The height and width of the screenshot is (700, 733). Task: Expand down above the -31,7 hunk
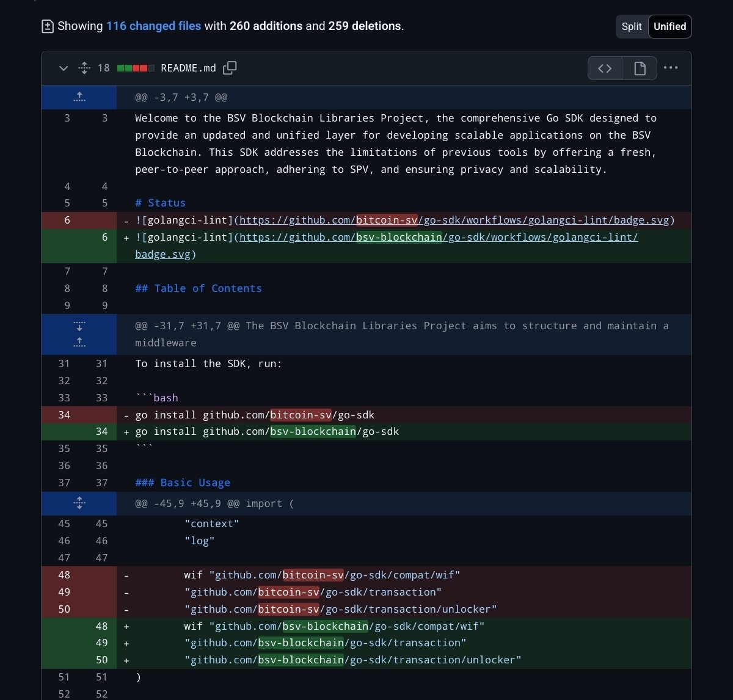[79, 326]
